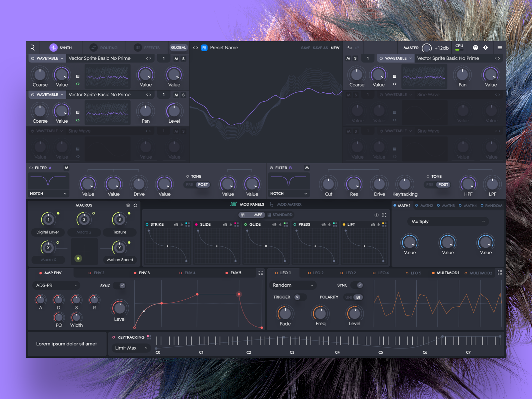Toggle Filter B's M button
Screen dimensions: 532x399
[307, 168]
